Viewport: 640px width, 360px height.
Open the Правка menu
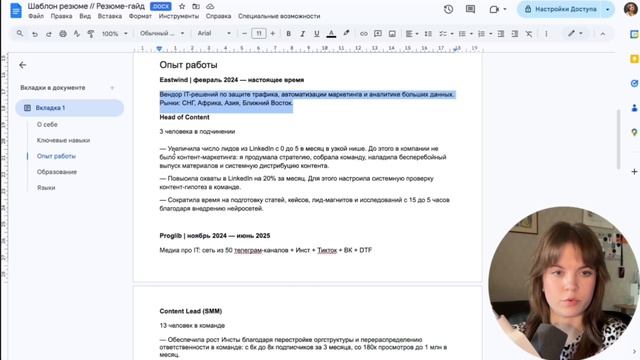pyautogui.click(x=61, y=16)
